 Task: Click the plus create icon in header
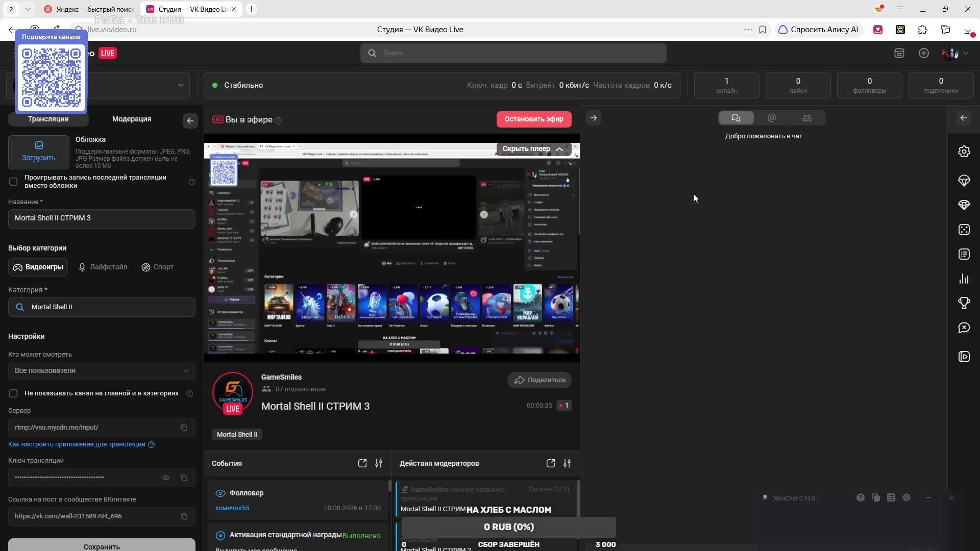924,53
